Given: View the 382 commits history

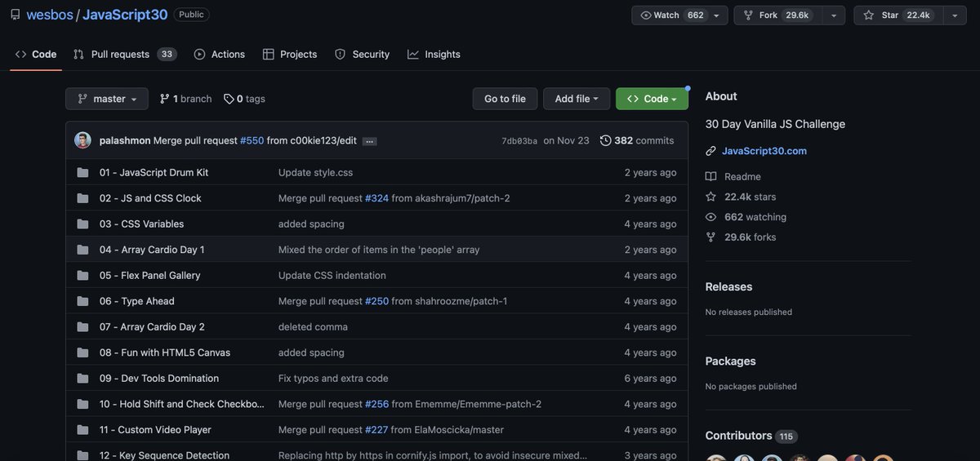Looking at the screenshot, I should pos(637,140).
